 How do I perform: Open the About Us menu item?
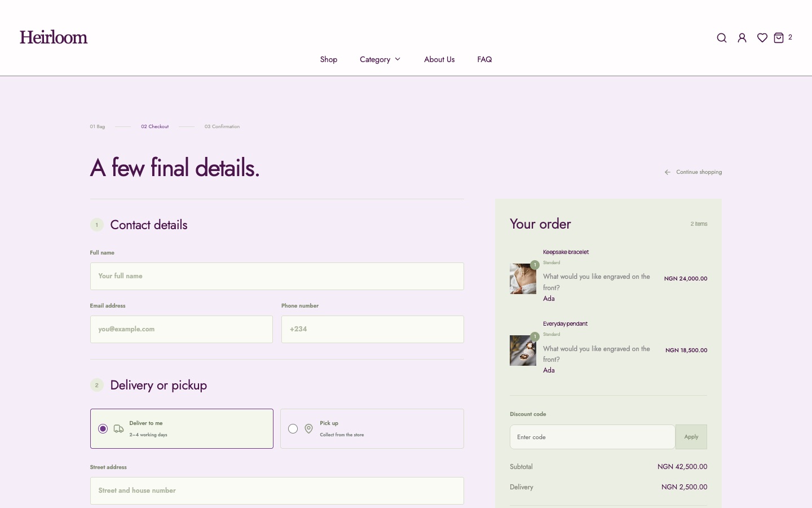pyautogui.click(x=439, y=59)
